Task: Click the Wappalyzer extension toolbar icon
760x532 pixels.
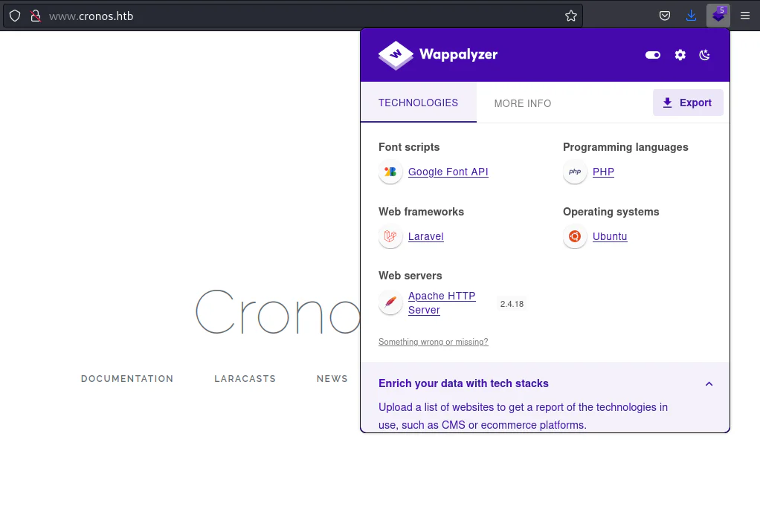Action: pyautogui.click(x=718, y=16)
